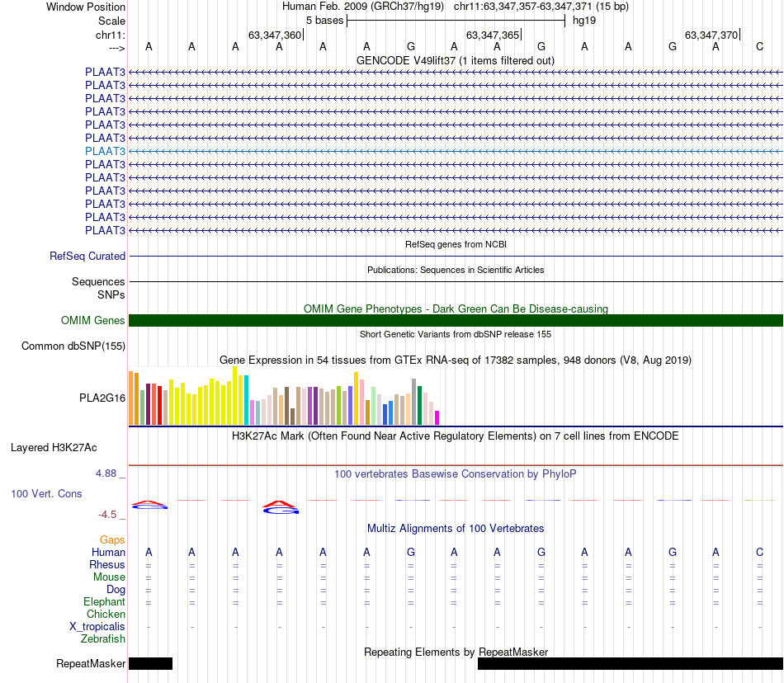
Task: Click the Mouse species label
Action: (109, 577)
